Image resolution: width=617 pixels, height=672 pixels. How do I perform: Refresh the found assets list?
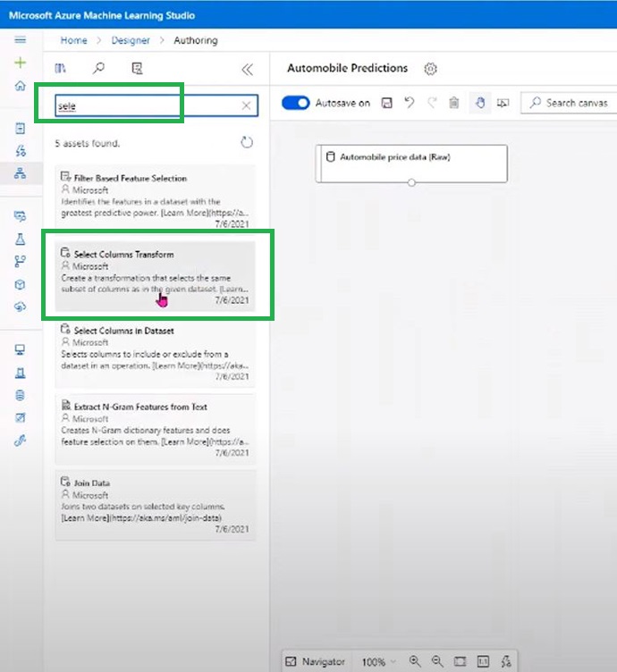click(247, 142)
